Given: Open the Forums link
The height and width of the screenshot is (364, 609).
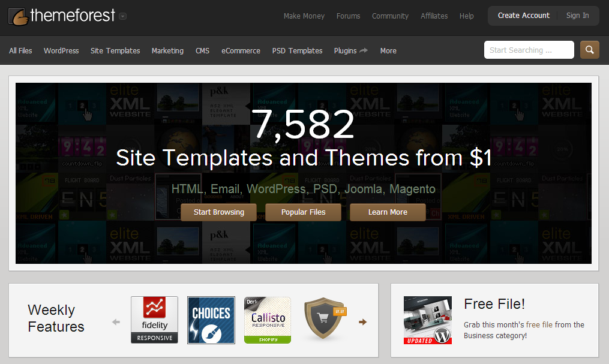Looking at the screenshot, I should [x=349, y=16].
